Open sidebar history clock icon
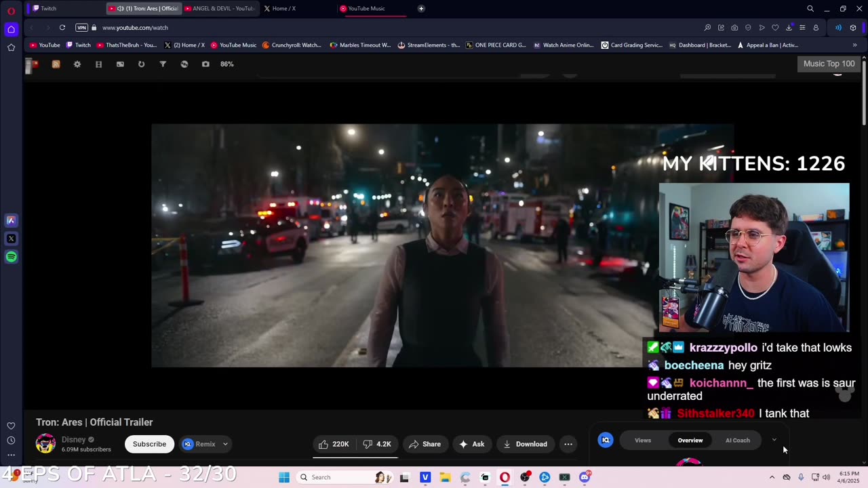The image size is (868, 488). click(x=11, y=441)
